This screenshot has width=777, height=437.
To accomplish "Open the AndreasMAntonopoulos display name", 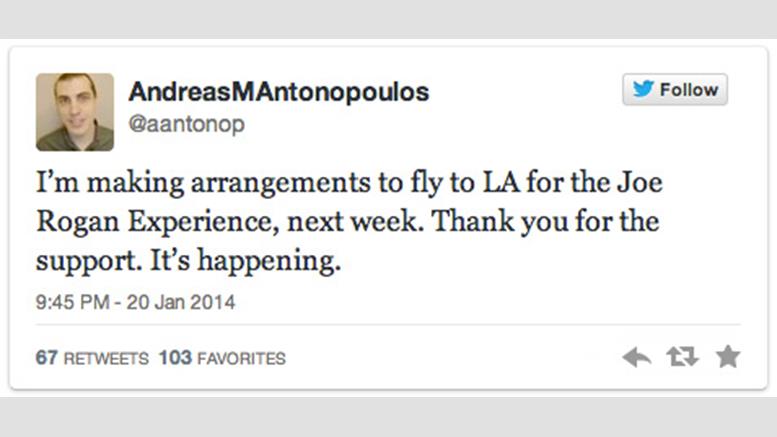I will pyautogui.click(x=278, y=92).
